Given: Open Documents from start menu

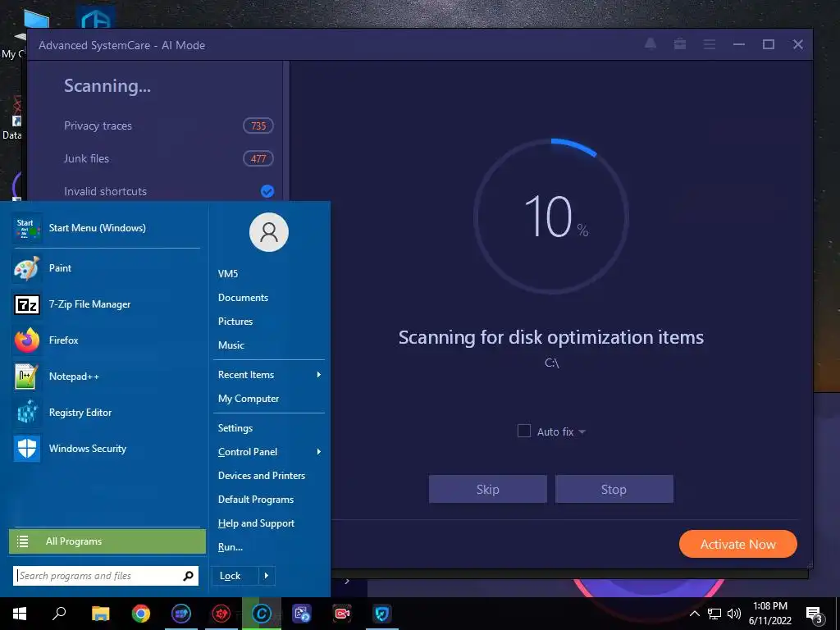Looking at the screenshot, I should [x=243, y=297].
